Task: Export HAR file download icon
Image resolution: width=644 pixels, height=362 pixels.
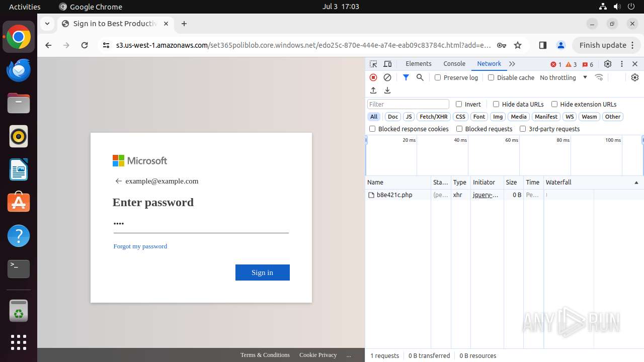Action: tap(387, 90)
